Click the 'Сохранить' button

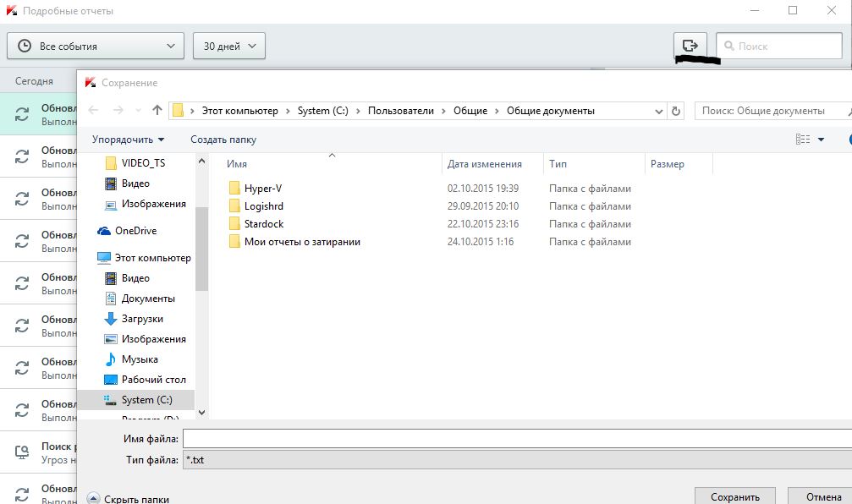735,496
